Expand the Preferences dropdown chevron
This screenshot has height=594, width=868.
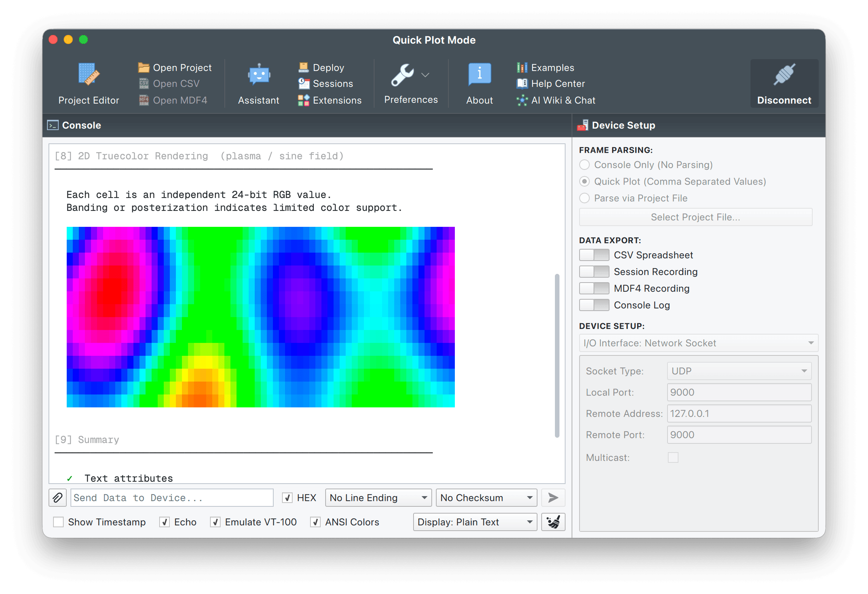pos(425,75)
